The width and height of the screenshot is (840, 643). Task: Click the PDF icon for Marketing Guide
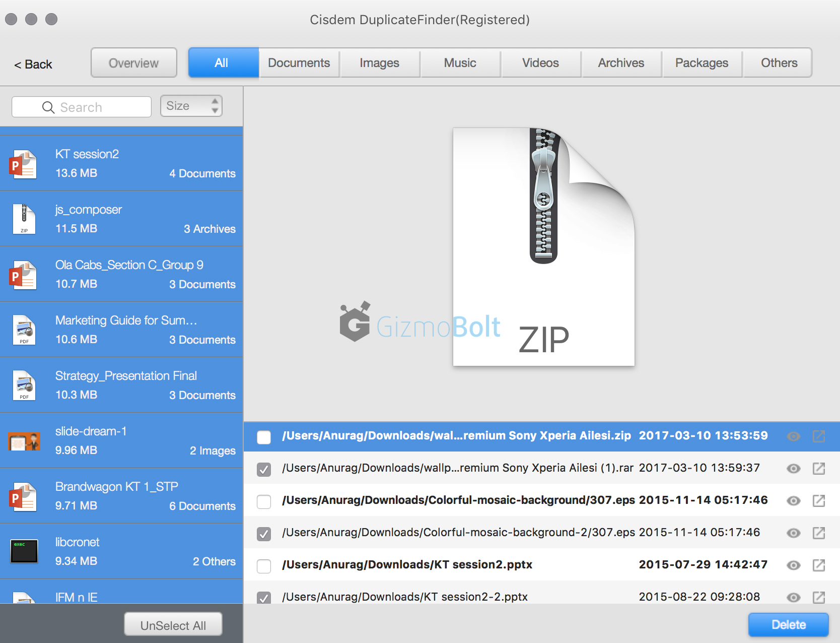coord(24,330)
